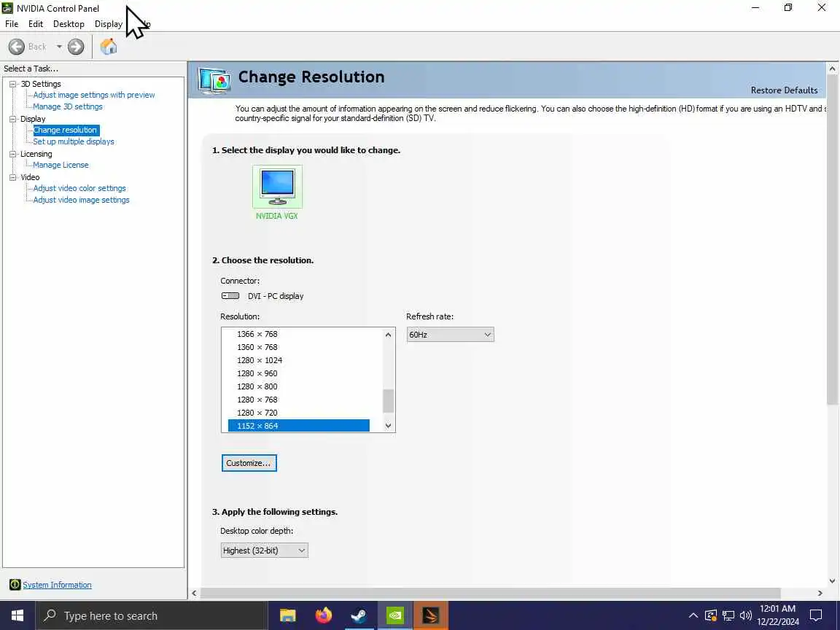Select resolution 1280 × 768
The height and width of the screenshot is (630, 840).
(298, 400)
